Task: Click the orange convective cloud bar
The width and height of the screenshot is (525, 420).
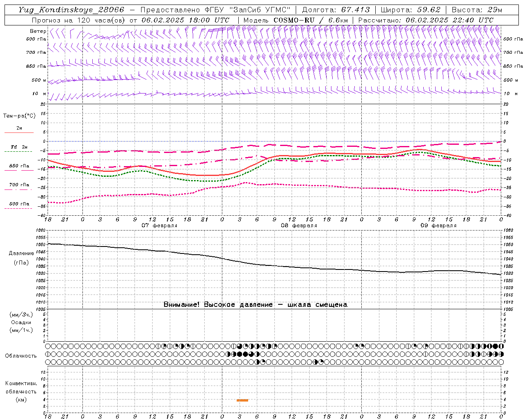Action: coord(242,400)
